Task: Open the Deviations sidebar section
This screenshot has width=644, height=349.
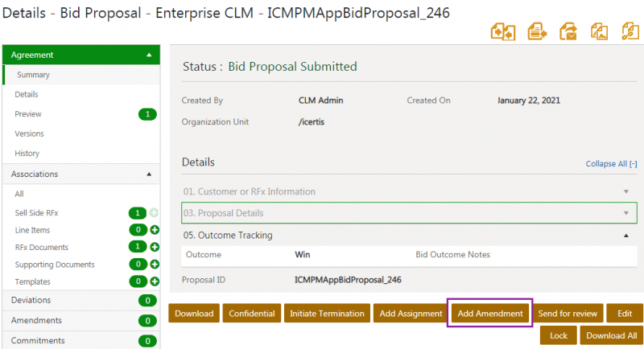Action: [31, 300]
